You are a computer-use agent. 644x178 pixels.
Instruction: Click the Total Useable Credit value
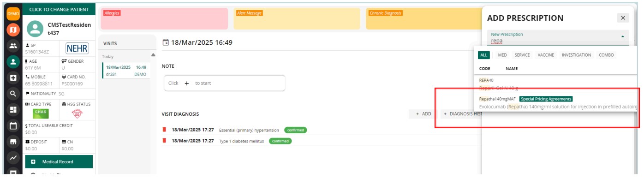(x=31, y=132)
